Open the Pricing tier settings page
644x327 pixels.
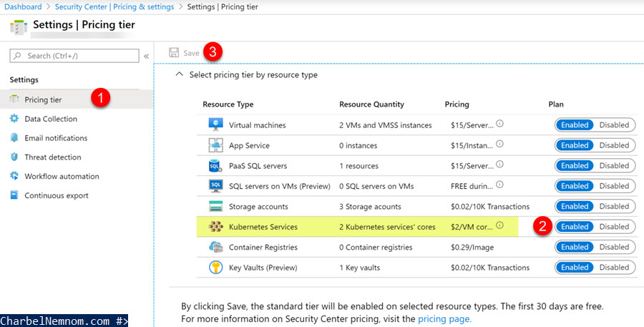[x=77, y=99]
